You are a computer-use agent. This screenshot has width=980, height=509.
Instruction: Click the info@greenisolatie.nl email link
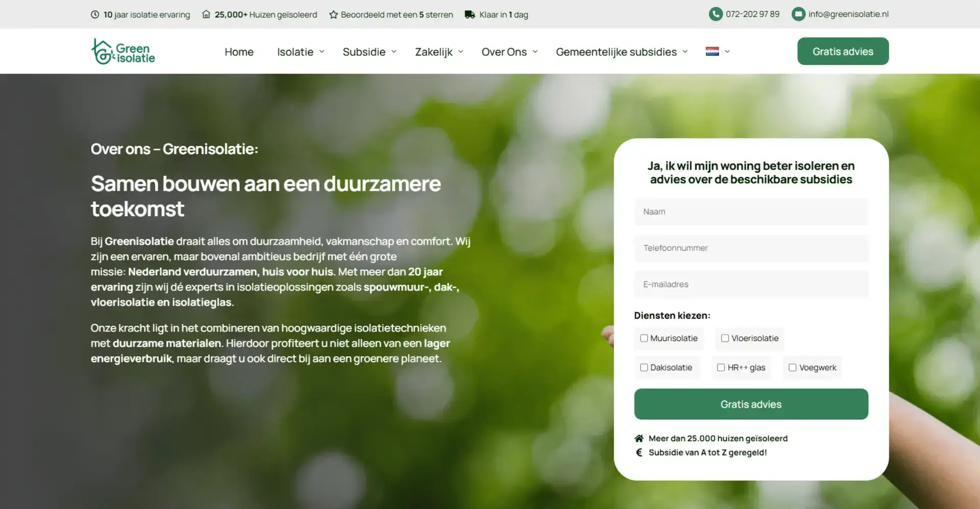(848, 14)
